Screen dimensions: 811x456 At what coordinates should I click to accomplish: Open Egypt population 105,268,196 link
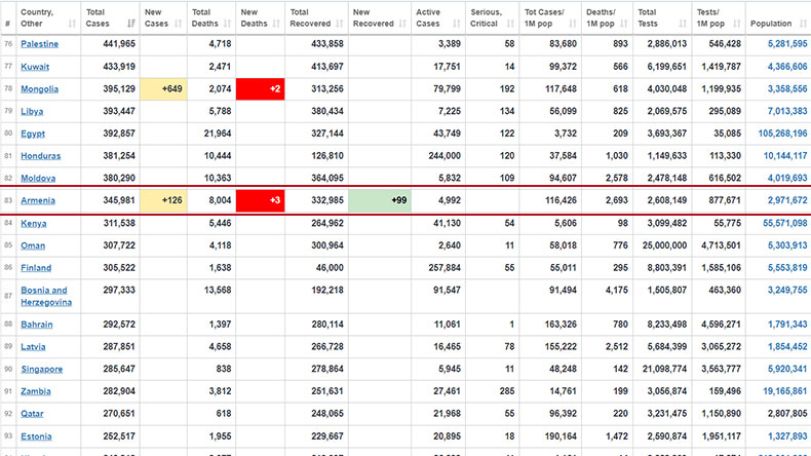coord(783,133)
